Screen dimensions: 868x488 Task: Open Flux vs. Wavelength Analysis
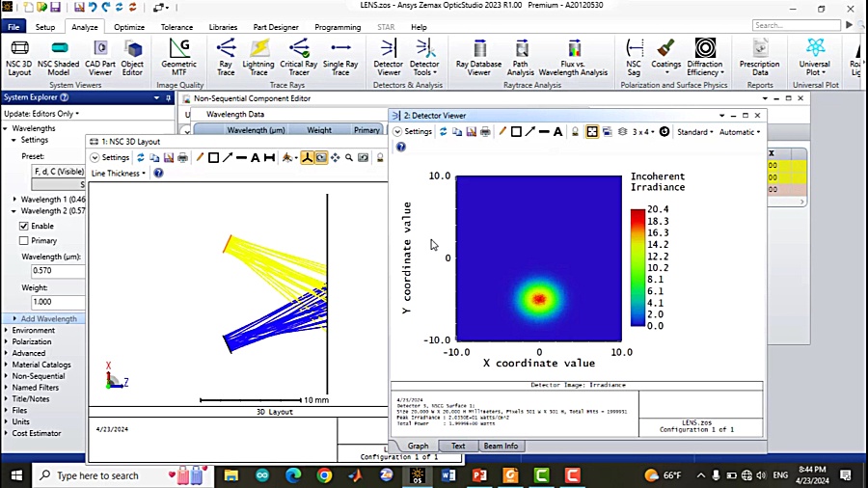tap(573, 58)
